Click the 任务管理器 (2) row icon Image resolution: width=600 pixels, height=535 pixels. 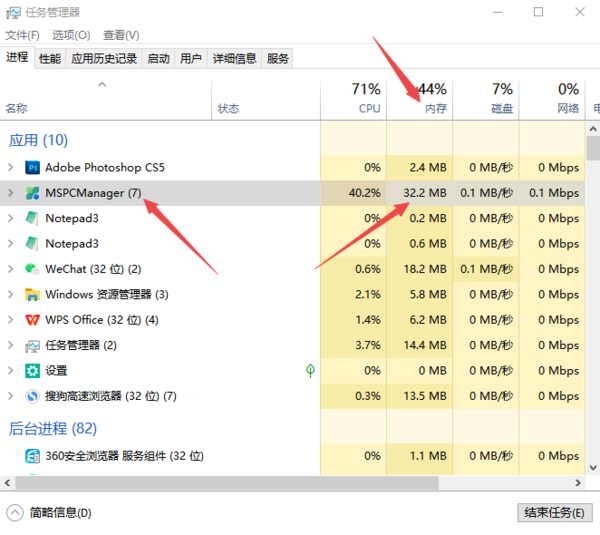click(32, 346)
